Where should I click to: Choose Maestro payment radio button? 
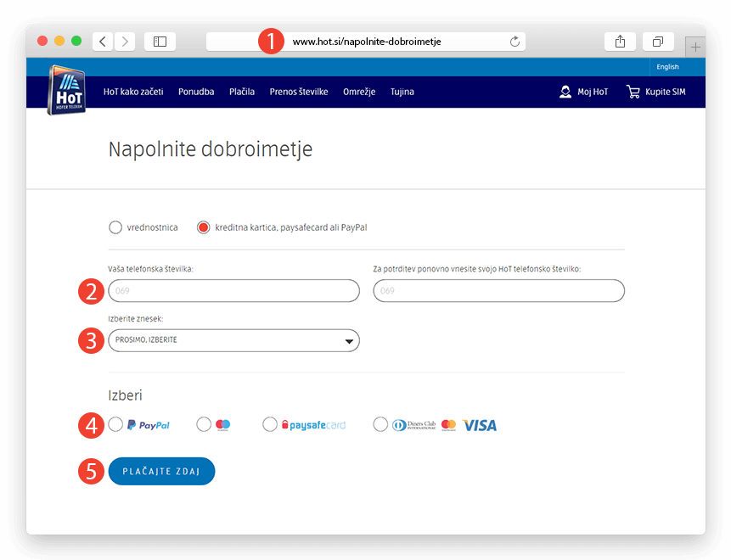click(204, 424)
